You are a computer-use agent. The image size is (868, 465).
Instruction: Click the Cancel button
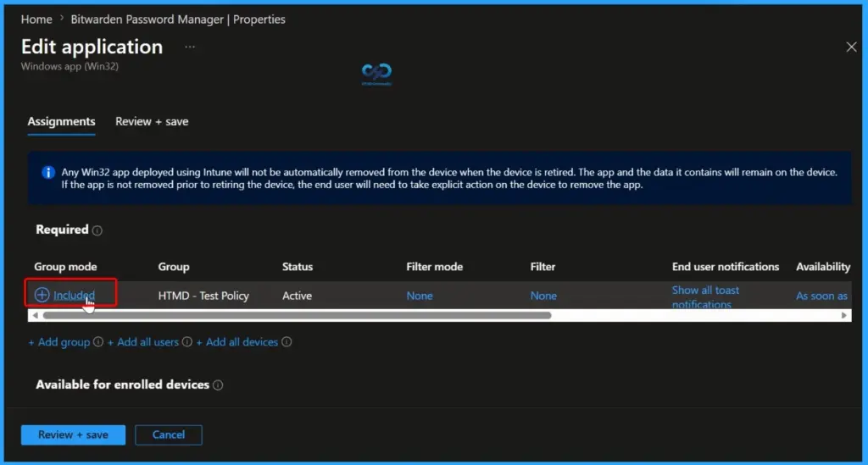(x=169, y=435)
